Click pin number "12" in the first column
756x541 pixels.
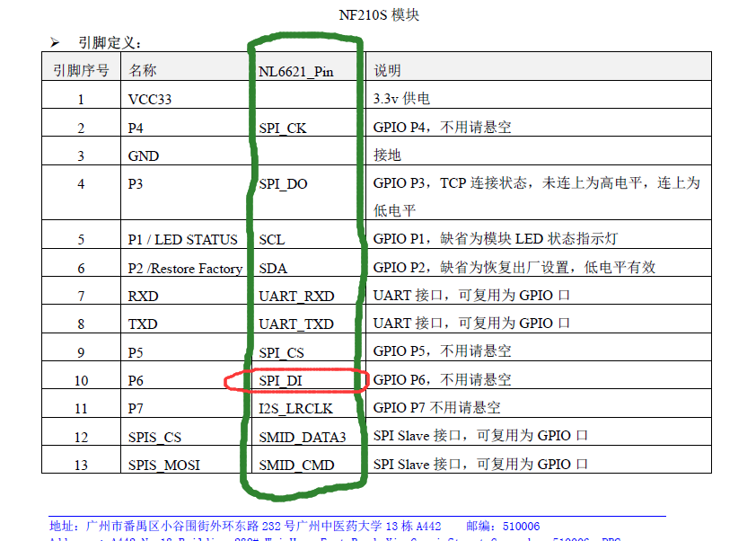click(81, 438)
